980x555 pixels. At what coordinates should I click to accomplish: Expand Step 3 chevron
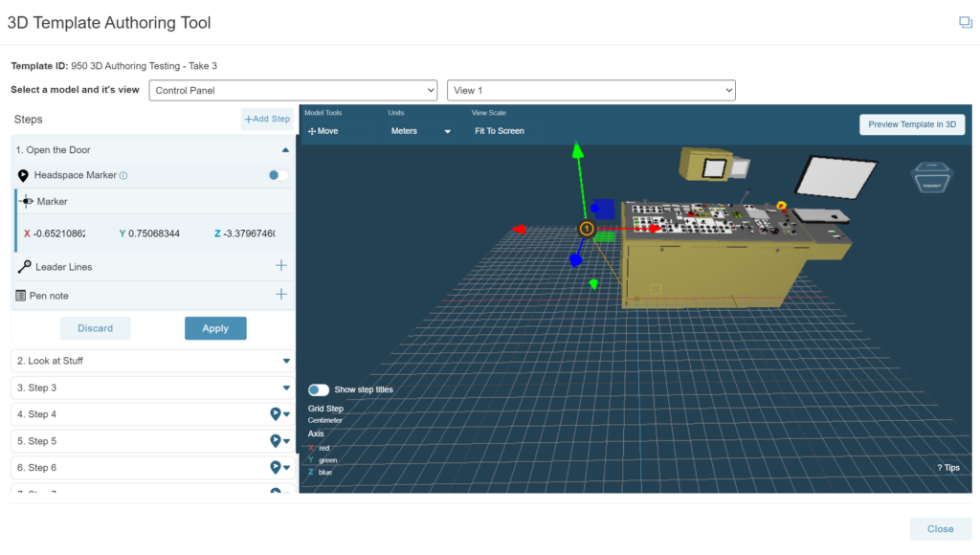point(286,388)
